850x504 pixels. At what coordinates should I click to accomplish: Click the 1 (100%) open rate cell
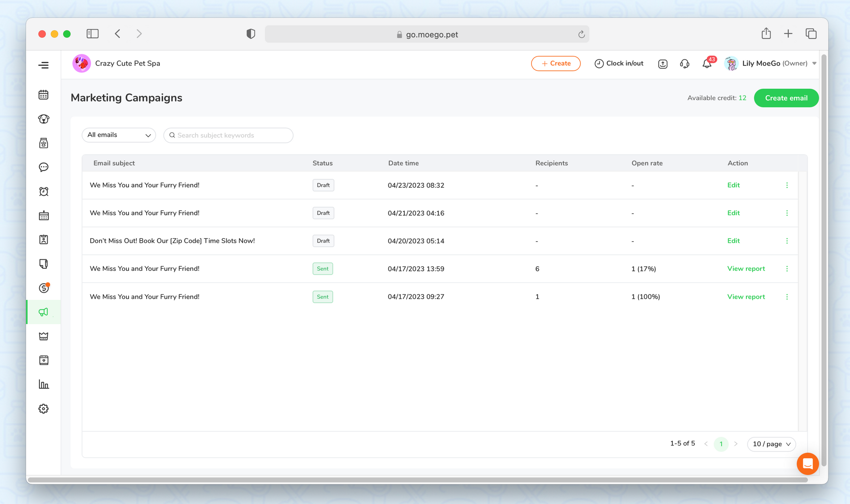(646, 297)
